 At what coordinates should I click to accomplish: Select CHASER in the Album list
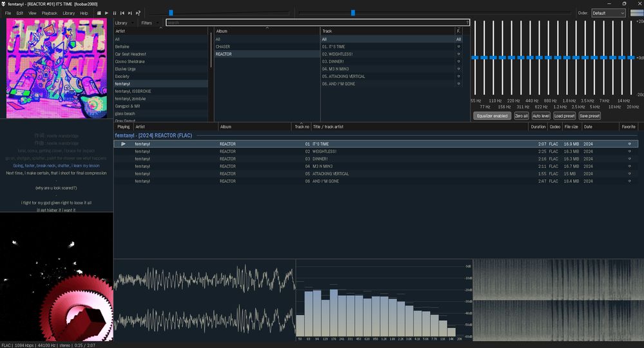pos(223,46)
